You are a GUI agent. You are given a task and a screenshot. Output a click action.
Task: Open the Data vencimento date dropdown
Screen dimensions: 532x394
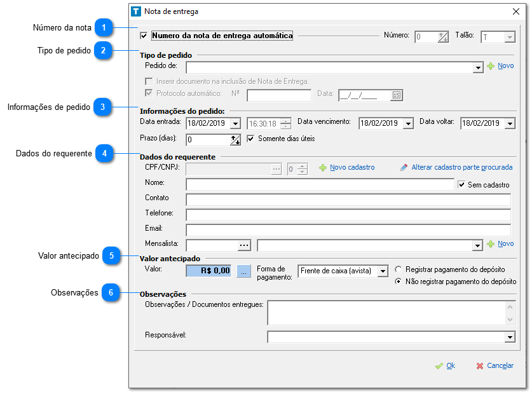tap(408, 123)
